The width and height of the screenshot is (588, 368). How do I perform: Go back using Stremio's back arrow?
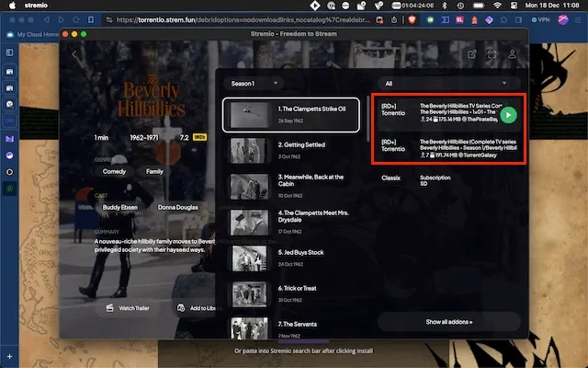click(74, 54)
